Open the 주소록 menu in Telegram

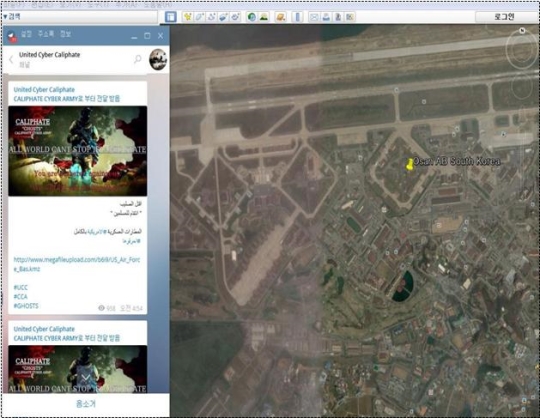pos(46,34)
